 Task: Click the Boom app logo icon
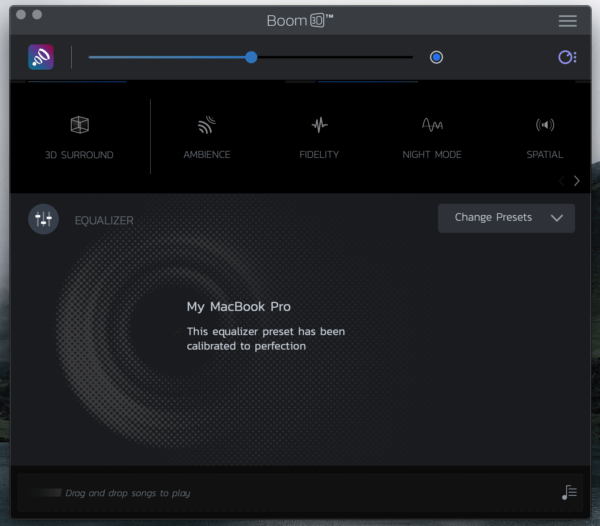41,57
